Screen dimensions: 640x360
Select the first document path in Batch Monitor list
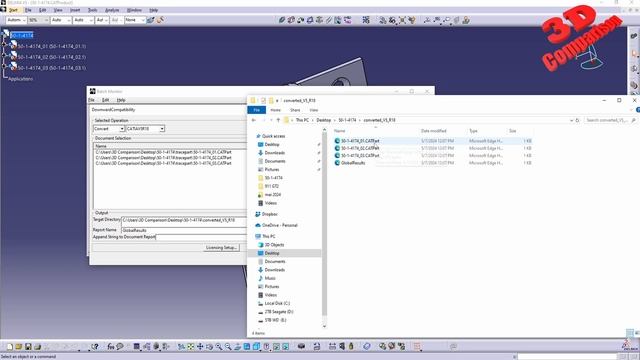point(164,152)
